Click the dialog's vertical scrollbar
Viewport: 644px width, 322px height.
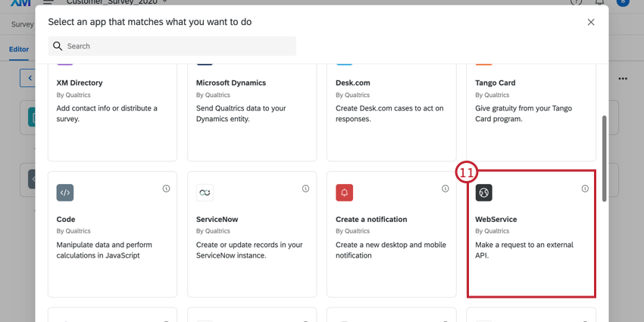coord(604,159)
